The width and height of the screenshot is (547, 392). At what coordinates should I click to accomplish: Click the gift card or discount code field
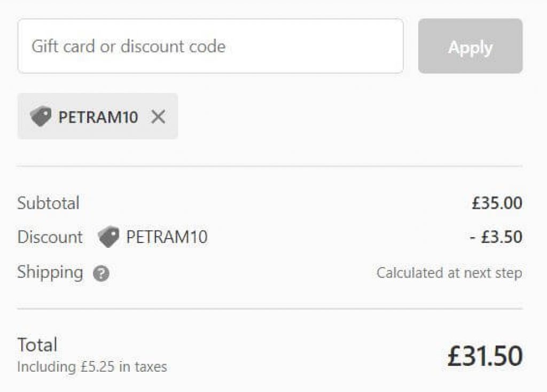pos(210,46)
